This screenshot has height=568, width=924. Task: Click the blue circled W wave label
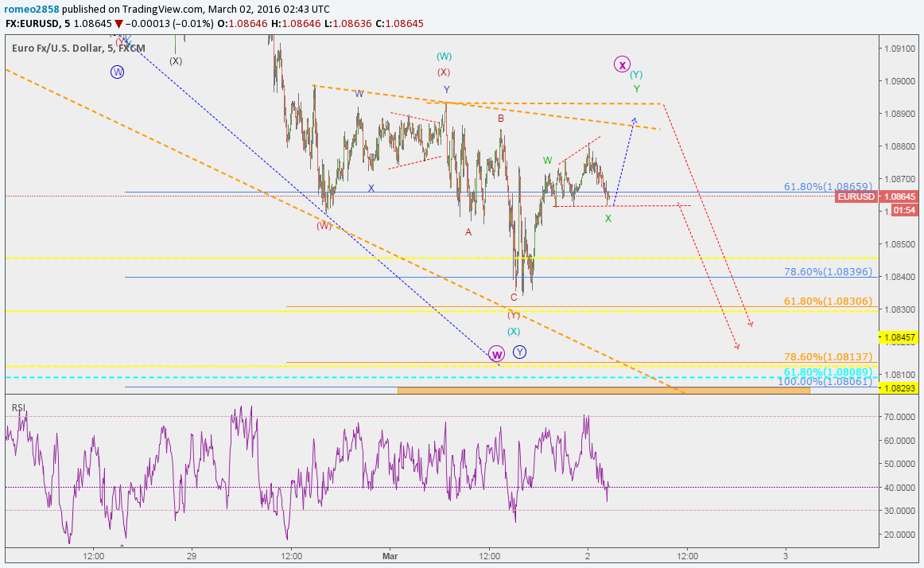(117, 72)
